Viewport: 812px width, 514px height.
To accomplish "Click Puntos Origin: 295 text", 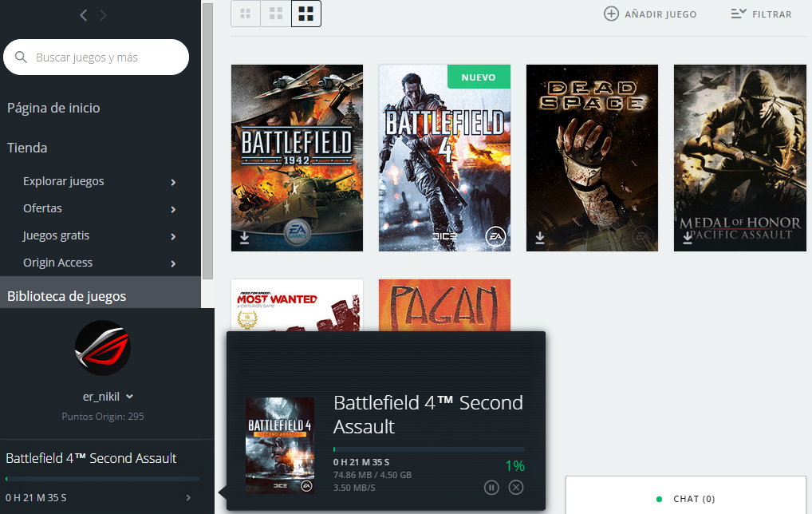I will pos(103,416).
